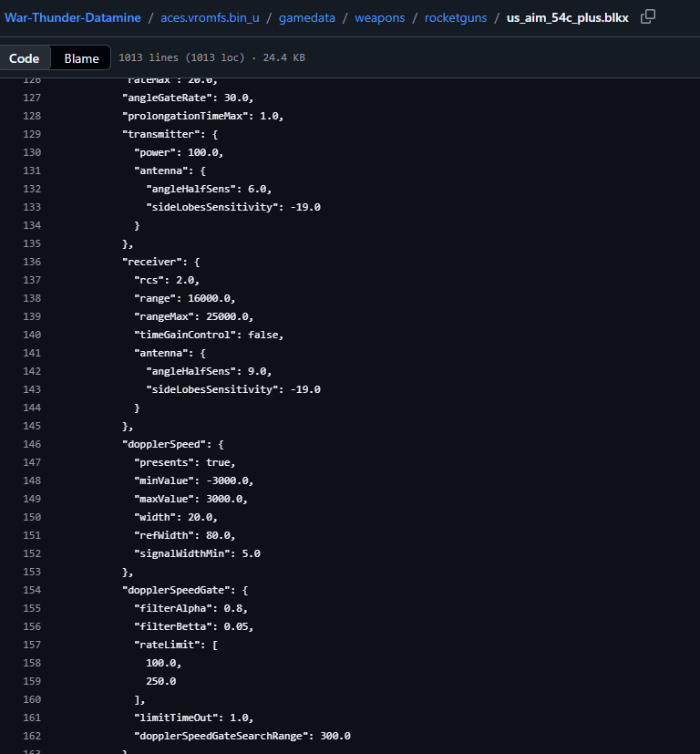Click the "presents": true line
The height and width of the screenshot is (754, 700).
click(x=185, y=462)
